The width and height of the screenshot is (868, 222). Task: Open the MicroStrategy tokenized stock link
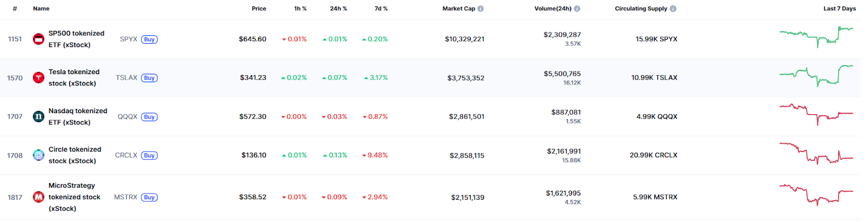(74, 197)
